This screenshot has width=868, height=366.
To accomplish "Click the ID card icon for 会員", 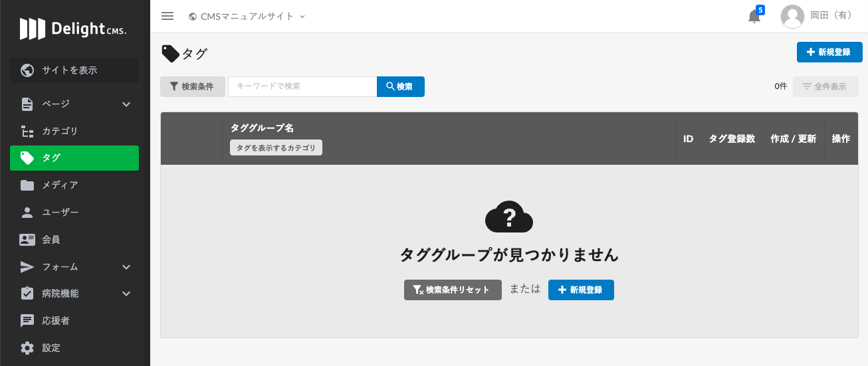I will coord(27,239).
